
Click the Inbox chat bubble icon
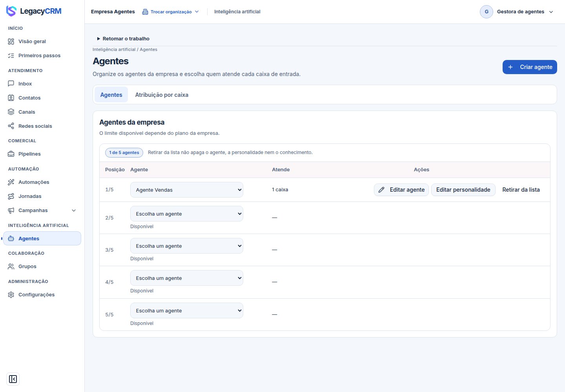pos(11,84)
